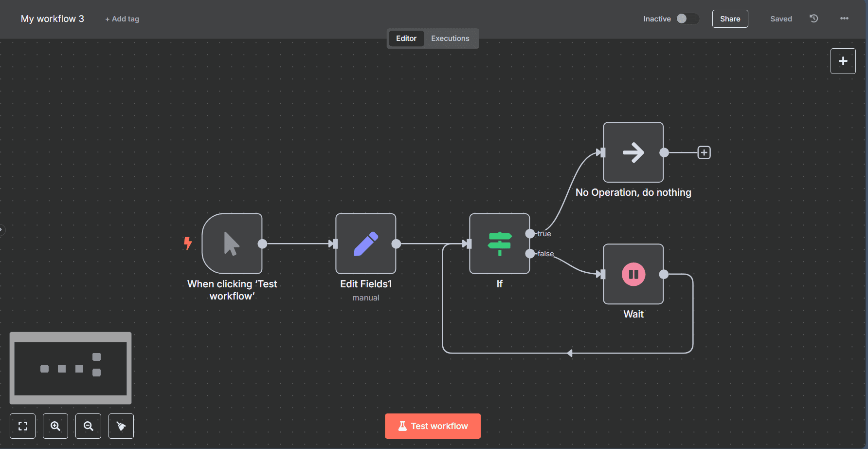Click the zoom in magnifier icon

[55, 426]
